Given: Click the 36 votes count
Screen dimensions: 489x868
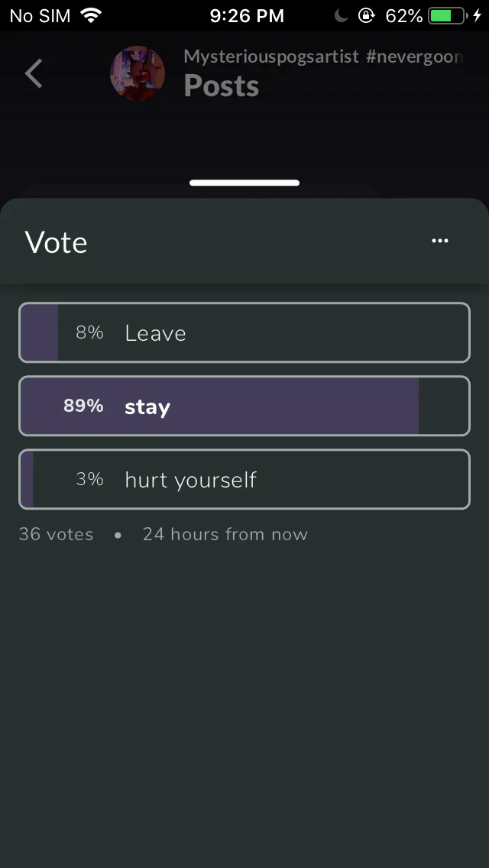Looking at the screenshot, I should click(x=56, y=534).
